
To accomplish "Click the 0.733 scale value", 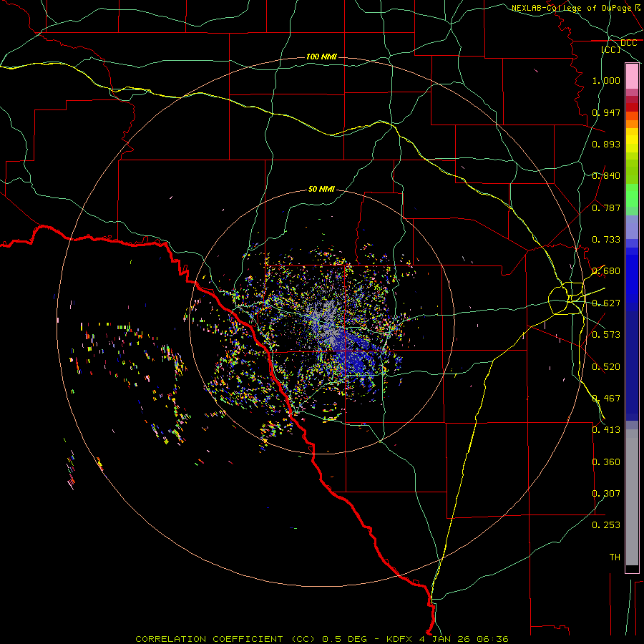I will (x=606, y=240).
